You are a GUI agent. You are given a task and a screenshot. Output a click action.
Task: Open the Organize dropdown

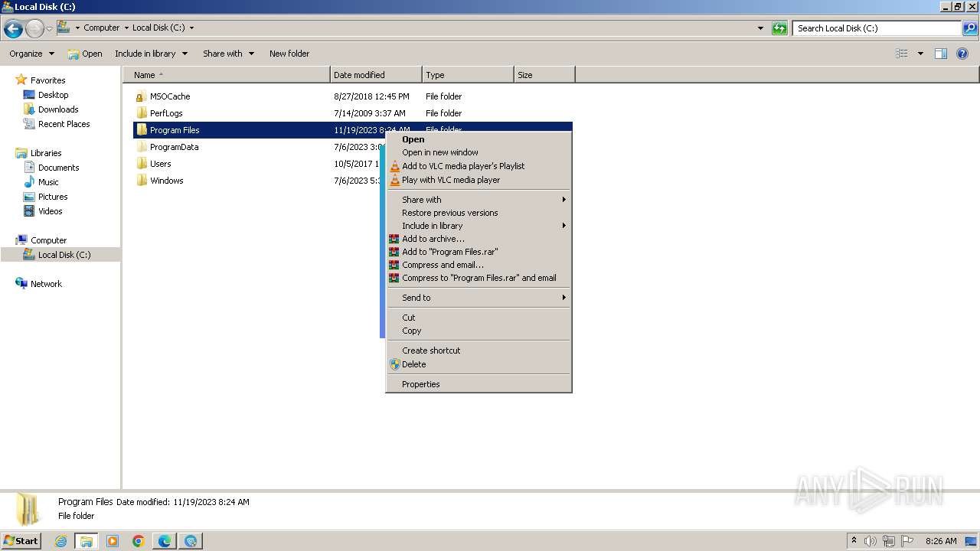[31, 54]
